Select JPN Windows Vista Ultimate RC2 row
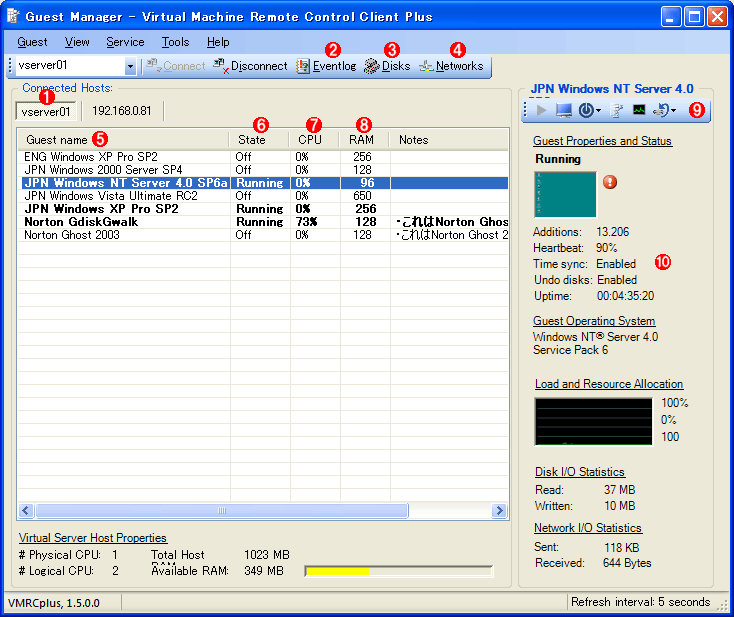This screenshot has width=734, height=617. click(263, 196)
